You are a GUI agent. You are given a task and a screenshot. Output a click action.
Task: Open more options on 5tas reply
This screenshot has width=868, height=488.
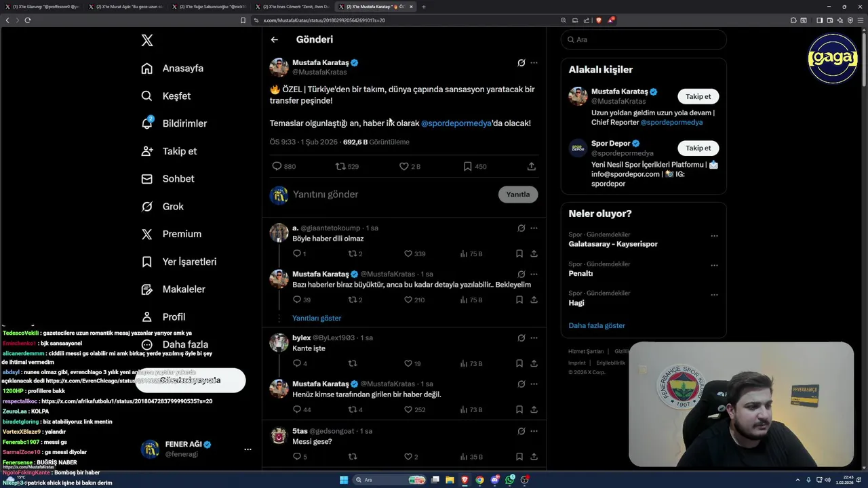click(x=534, y=431)
